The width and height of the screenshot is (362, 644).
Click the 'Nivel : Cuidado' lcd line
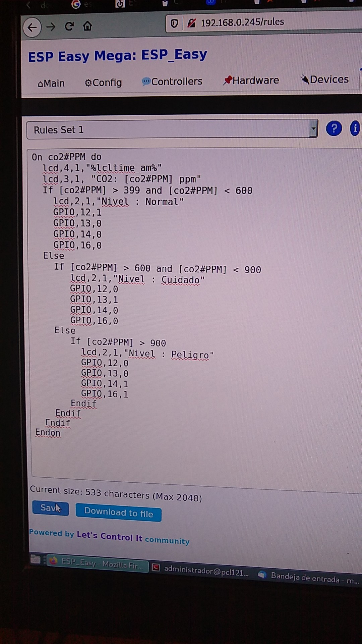pyautogui.click(x=137, y=279)
